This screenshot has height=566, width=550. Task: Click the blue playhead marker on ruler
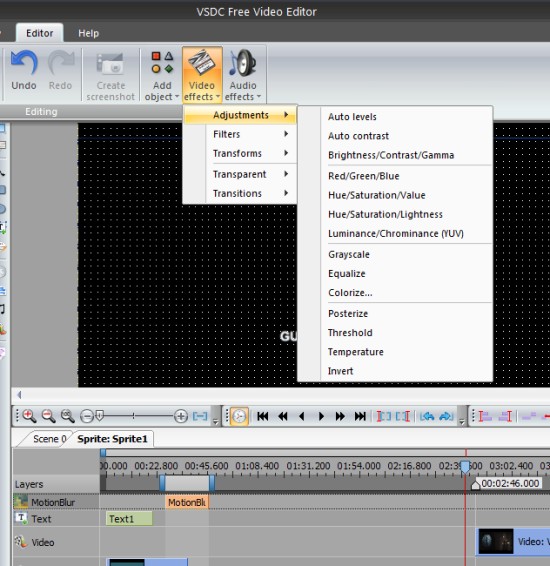[x=466, y=466]
